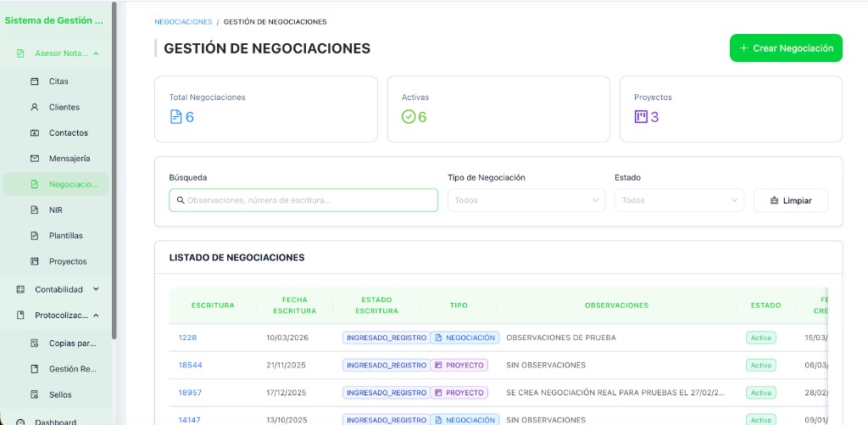868x425 pixels.
Task: Click the Contabilidad calculator icon
Action: click(20, 289)
